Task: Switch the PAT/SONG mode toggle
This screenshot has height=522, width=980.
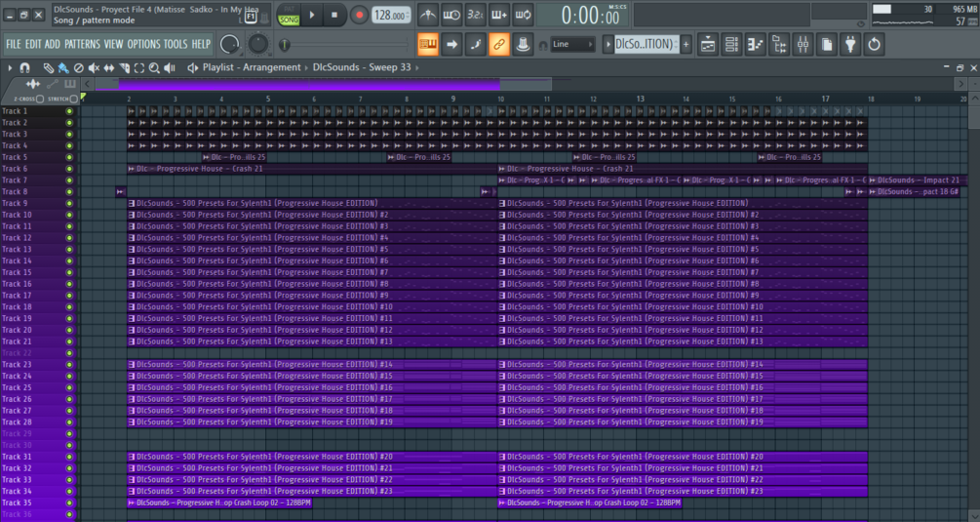Action: tap(289, 15)
